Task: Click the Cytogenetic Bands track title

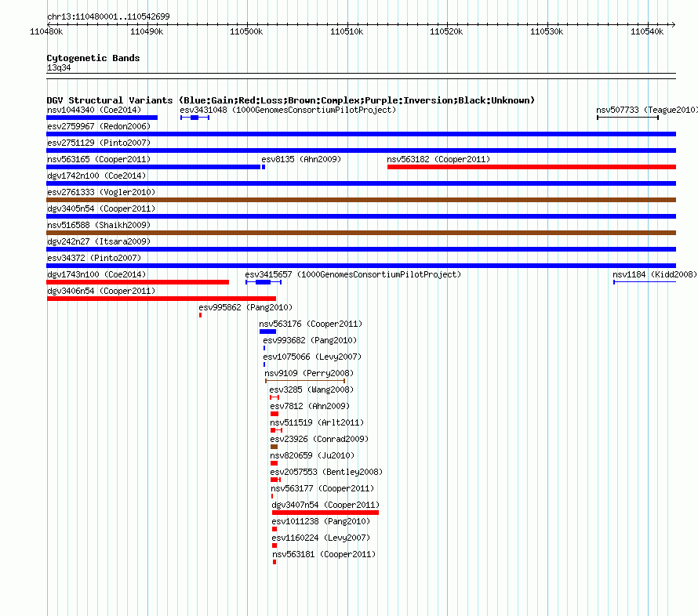Action: [x=93, y=58]
